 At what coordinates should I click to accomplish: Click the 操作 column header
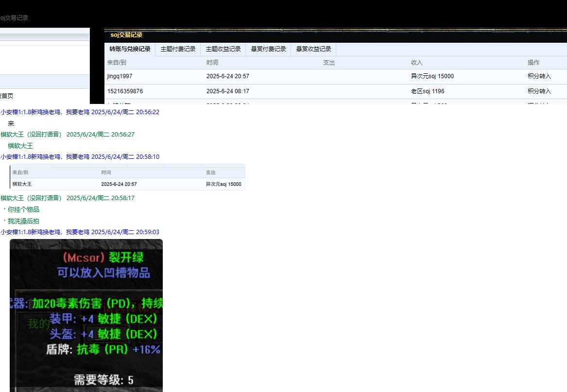pyautogui.click(x=533, y=63)
